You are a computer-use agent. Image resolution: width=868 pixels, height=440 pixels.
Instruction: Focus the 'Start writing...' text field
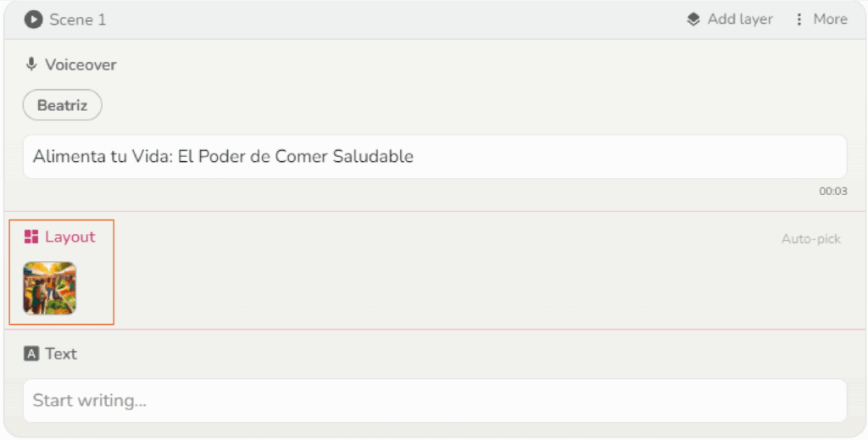coord(434,400)
